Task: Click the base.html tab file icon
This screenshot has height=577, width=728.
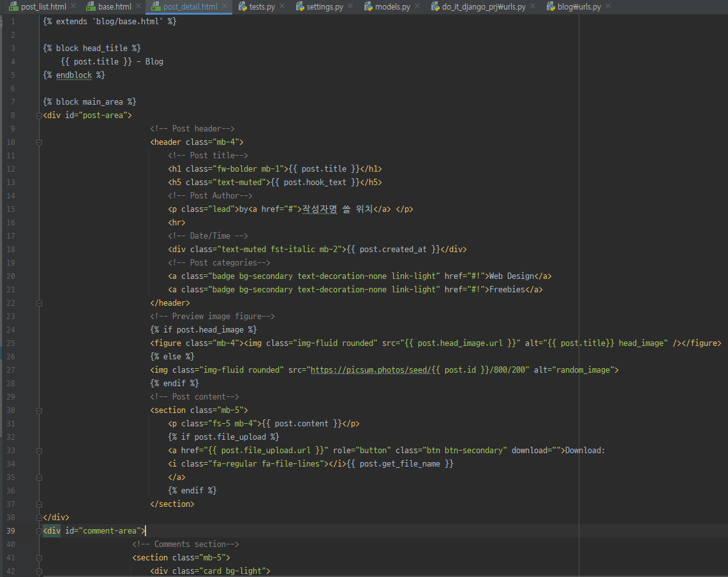Action: click(91, 6)
